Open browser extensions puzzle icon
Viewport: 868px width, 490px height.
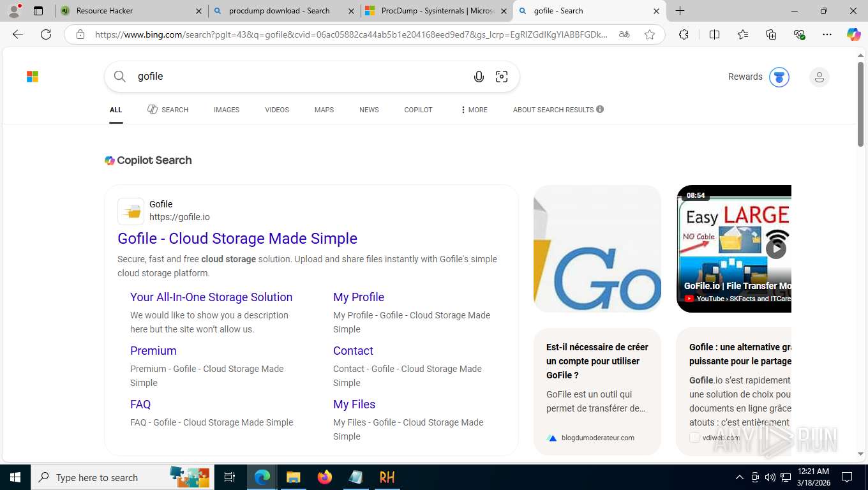(684, 34)
